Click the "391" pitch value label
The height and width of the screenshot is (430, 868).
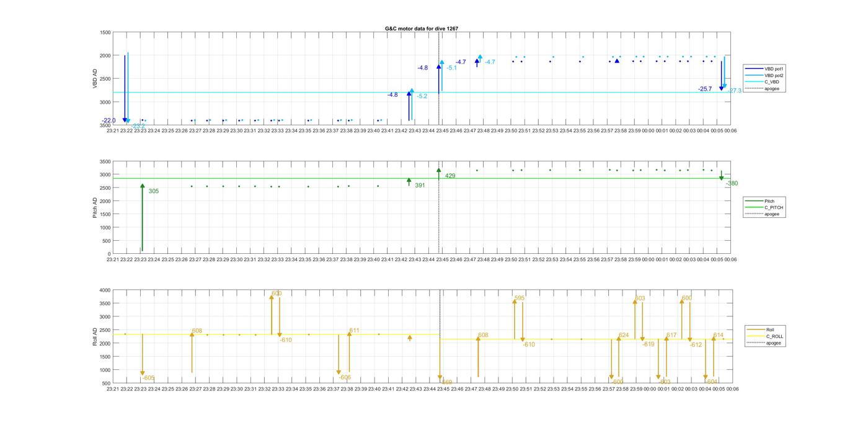click(420, 186)
